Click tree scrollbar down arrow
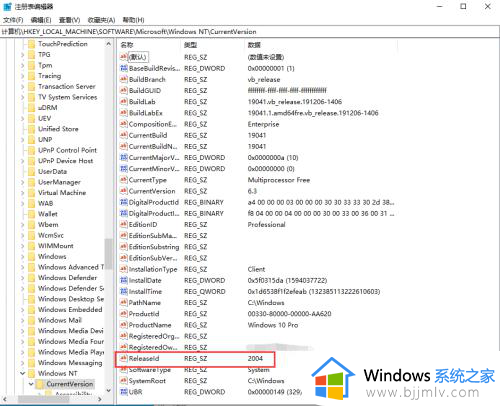This screenshot has height=406, width=500. 109,390
